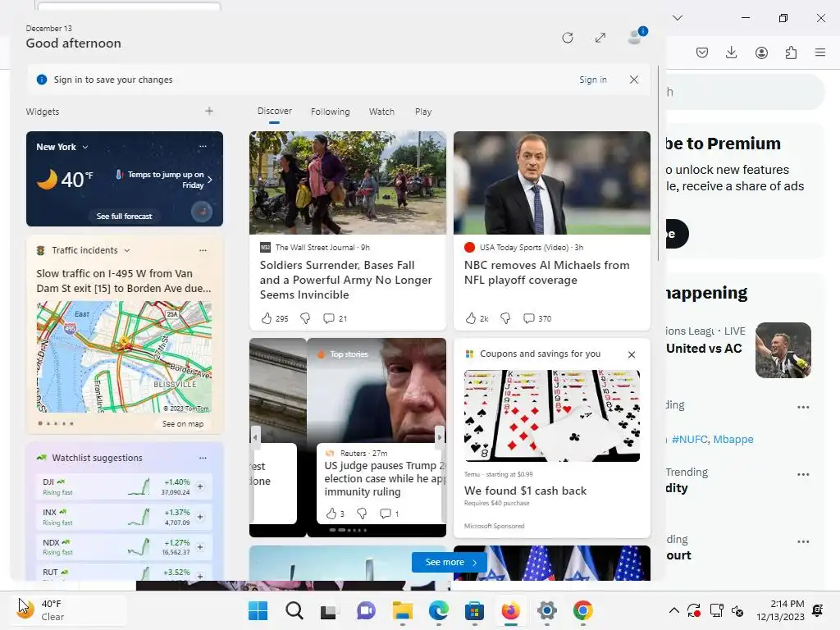Open File Explorer from taskbar
The width and height of the screenshot is (840, 630).
click(x=402, y=610)
